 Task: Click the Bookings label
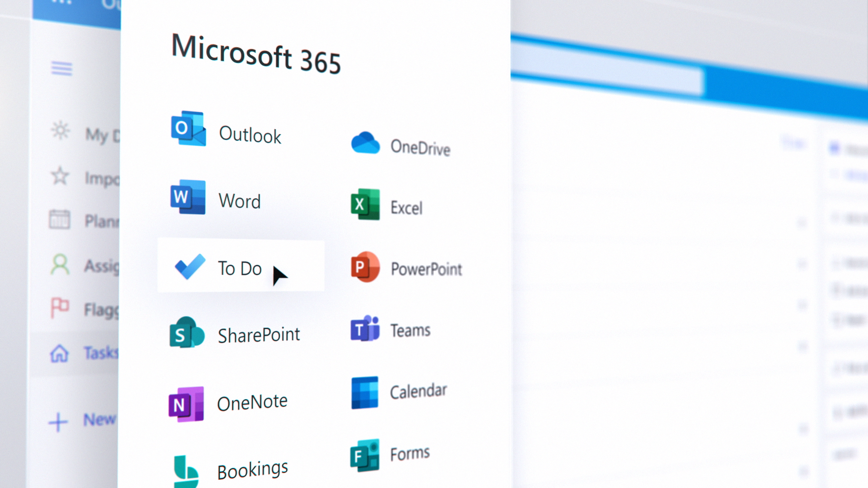[253, 470]
